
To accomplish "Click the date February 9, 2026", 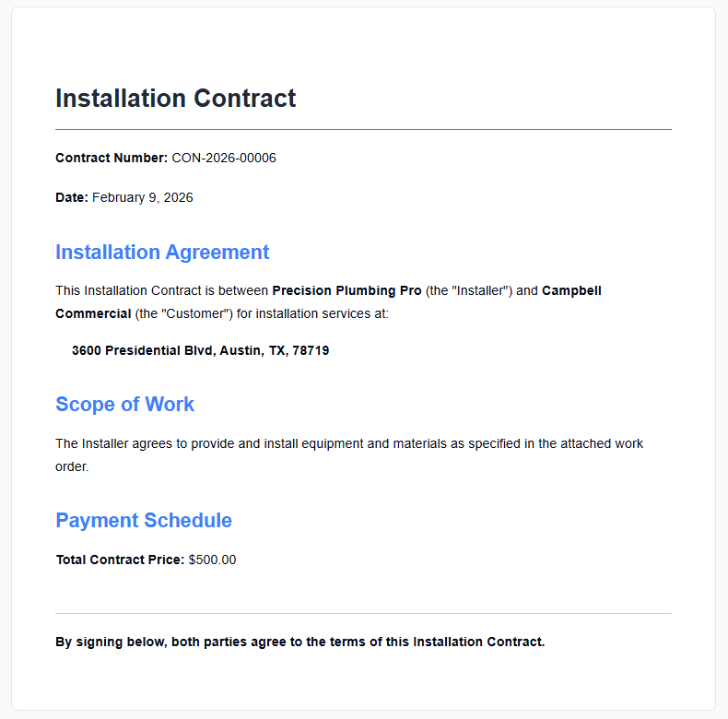I will pos(143,197).
